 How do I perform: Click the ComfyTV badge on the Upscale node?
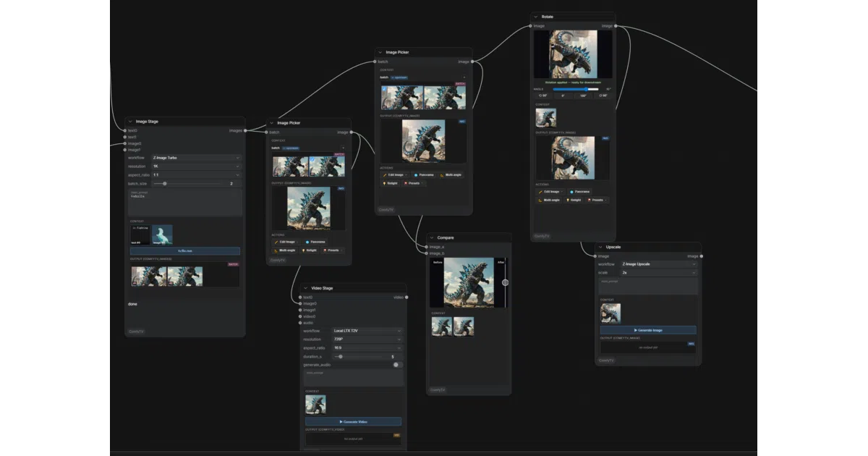coord(605,360)
